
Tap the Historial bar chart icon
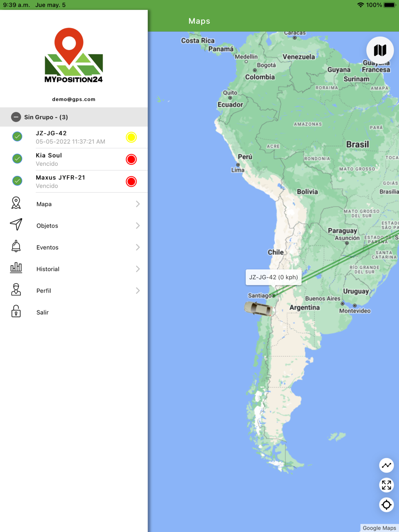tap(16, 268)
